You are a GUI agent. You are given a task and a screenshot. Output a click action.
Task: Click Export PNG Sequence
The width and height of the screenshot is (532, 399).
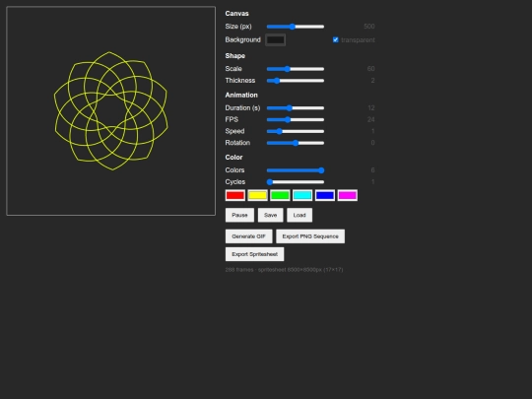pos(310,236)
